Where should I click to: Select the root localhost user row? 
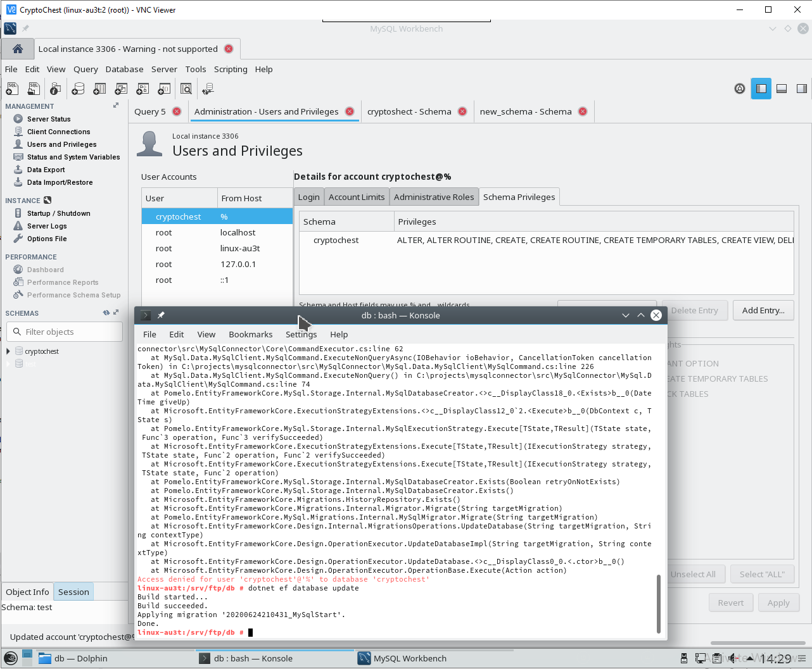tap(217, 232)
